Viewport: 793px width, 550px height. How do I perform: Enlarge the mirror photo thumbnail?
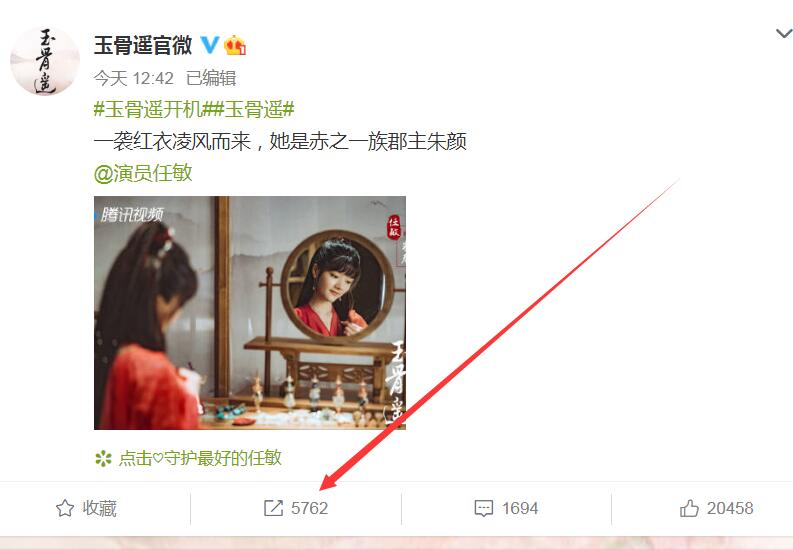pyautogui.click(x=250, y=313)
